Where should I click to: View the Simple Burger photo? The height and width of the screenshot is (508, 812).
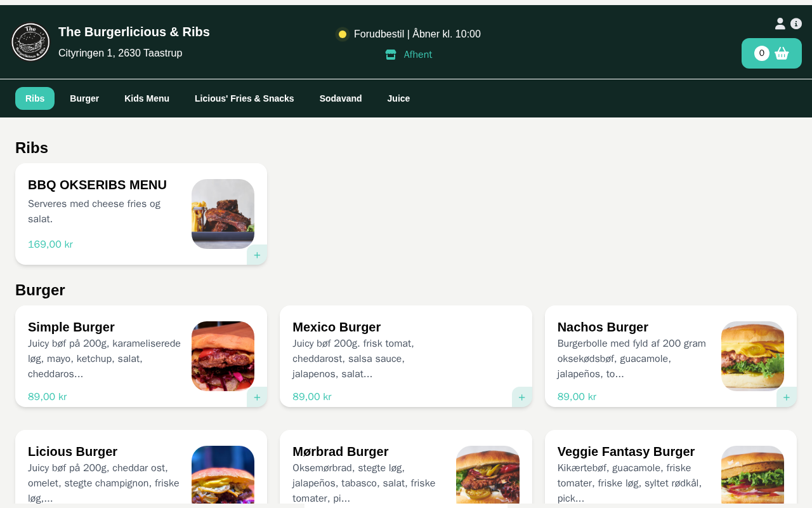223,356
